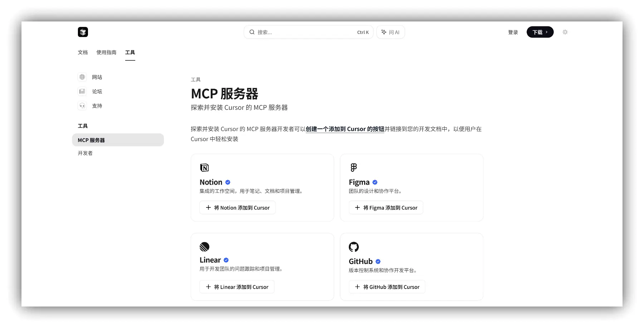The height and width of the screenshot is (328, 644).
Task: Click the 工具 breadcrumb above heading
Action: click(196, 79)
